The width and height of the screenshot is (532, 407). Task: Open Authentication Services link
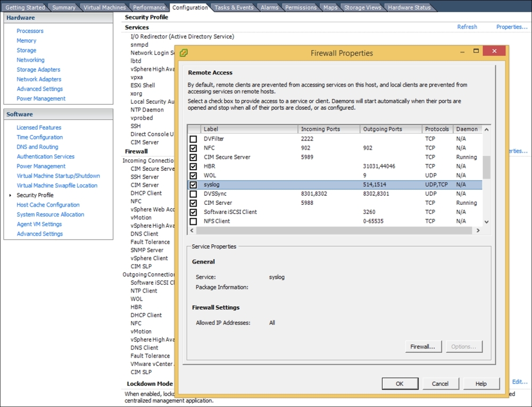45,157
